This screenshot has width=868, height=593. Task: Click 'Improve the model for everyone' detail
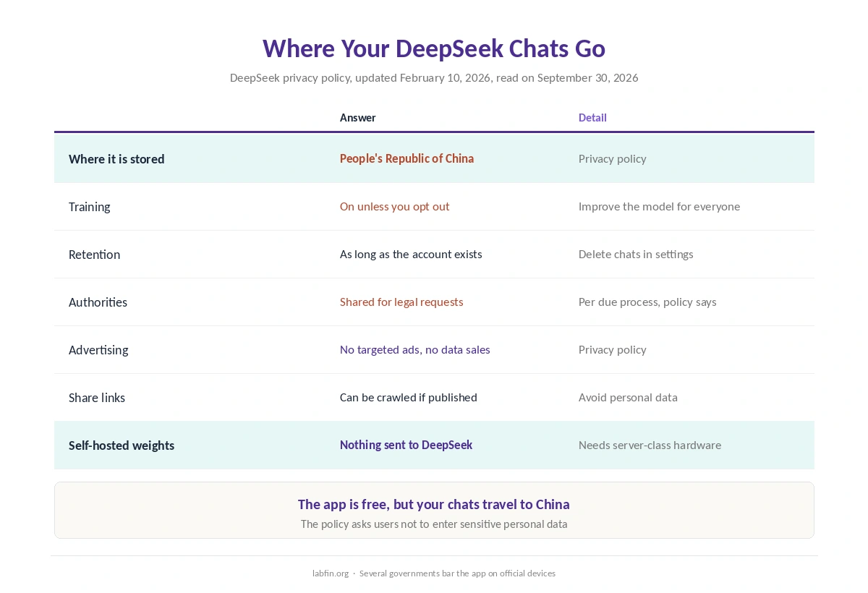[x=659, y=206]
